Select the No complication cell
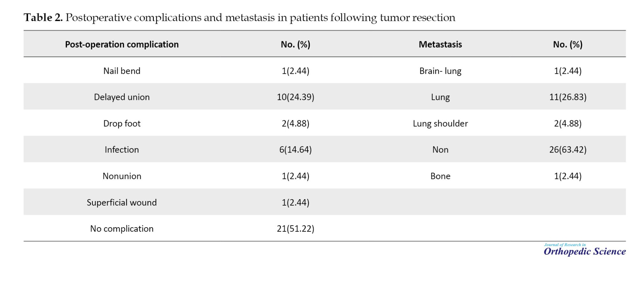 click(122, 229)
